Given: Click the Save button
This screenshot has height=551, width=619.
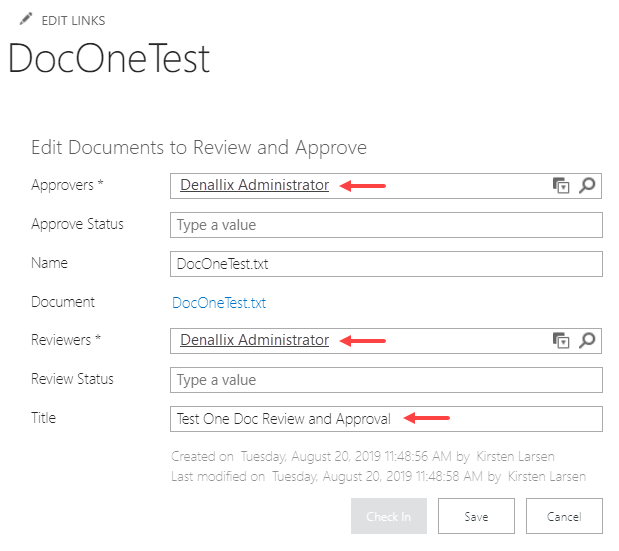Looking at the screenshot, I should pos(476,516).
